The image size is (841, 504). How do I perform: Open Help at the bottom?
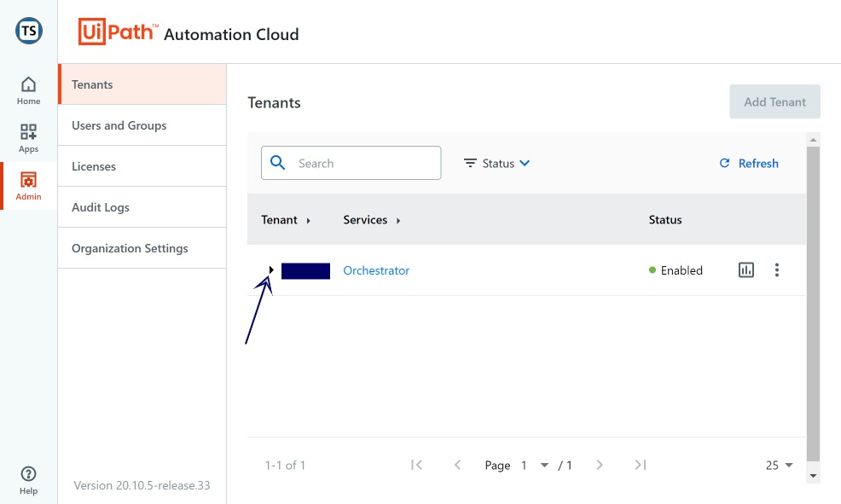point(28,480)
